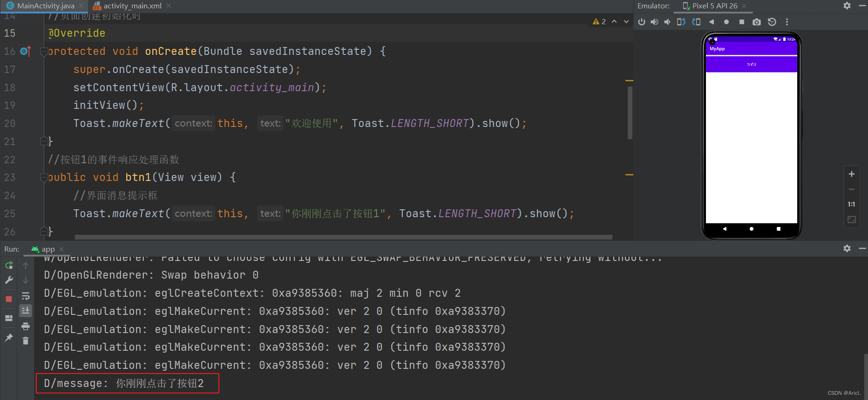Click warning stripe marker near line 18
868x400 pixels.
[x=629, y=81]
